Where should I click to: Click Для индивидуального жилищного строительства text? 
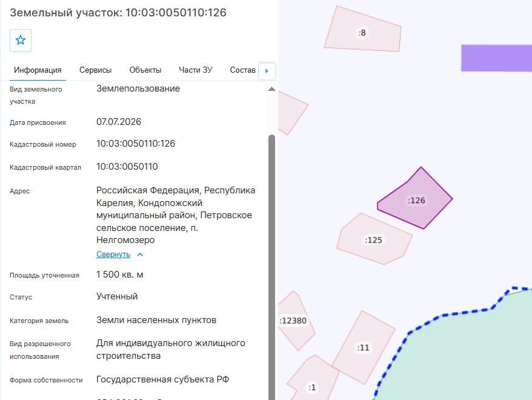click(x=171, y=350)
